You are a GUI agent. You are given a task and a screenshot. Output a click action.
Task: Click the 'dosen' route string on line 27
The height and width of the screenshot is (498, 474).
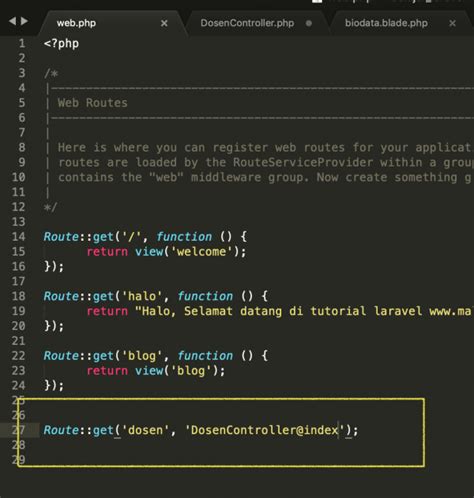145,430
